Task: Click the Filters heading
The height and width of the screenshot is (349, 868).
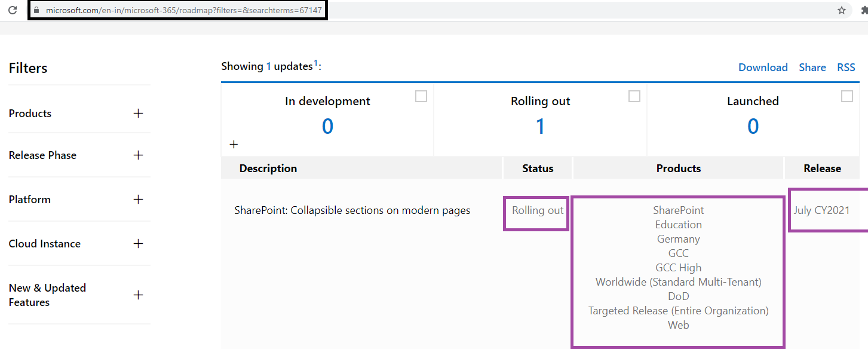Action: (28, 68)
